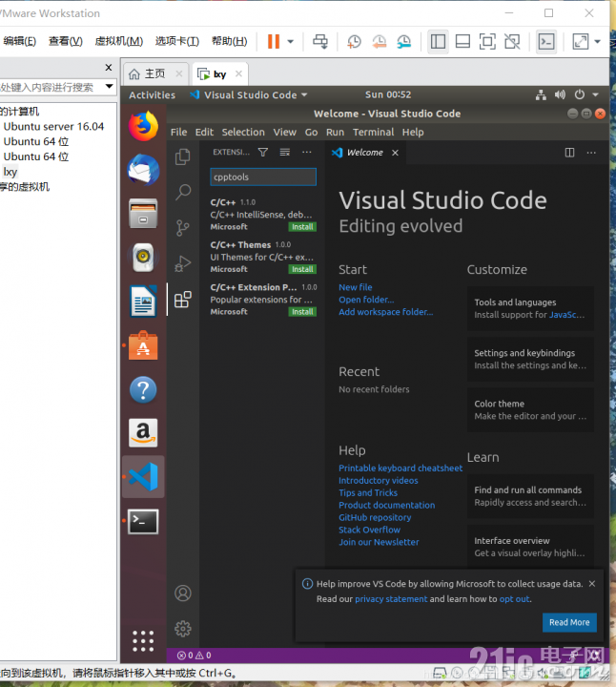Viewport: 616px width, 687px height.
Task: Open Rhythmbox music player in dock
Action: click(x=143, y=257)
